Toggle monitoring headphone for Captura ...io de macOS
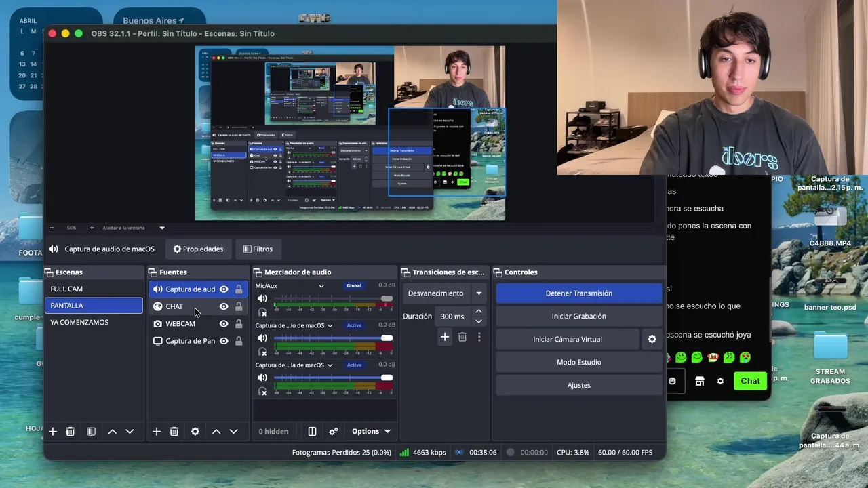The height and width of the screenshot is (488, 868). [262, 352]
